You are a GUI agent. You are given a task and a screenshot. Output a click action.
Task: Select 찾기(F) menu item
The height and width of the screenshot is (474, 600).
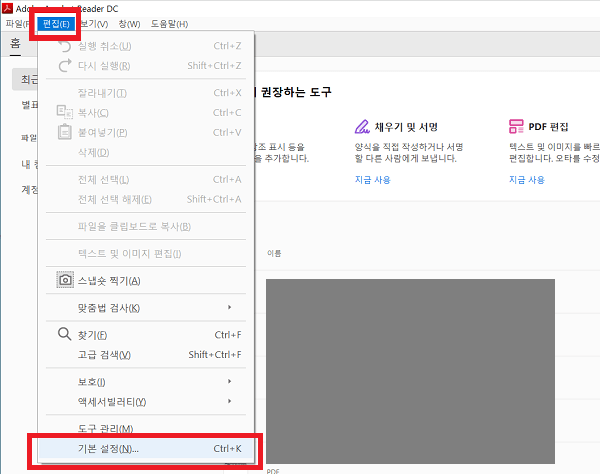pyautogui.click(x=146, y=335)
